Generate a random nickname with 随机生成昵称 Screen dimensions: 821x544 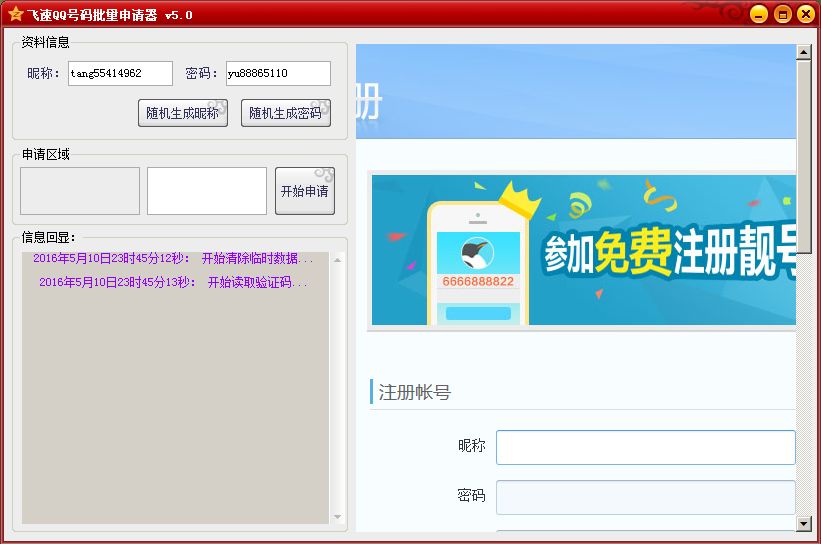tap(183, 113)
